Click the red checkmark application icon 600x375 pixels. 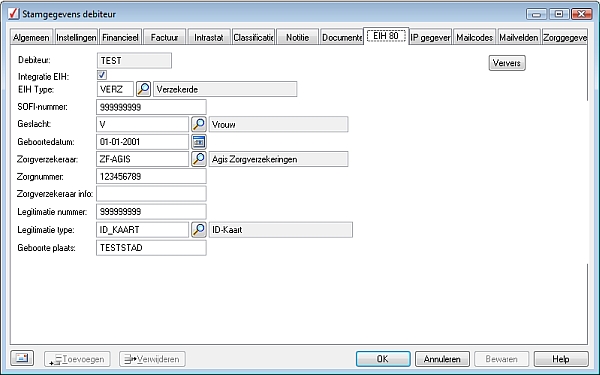[13, 14]
